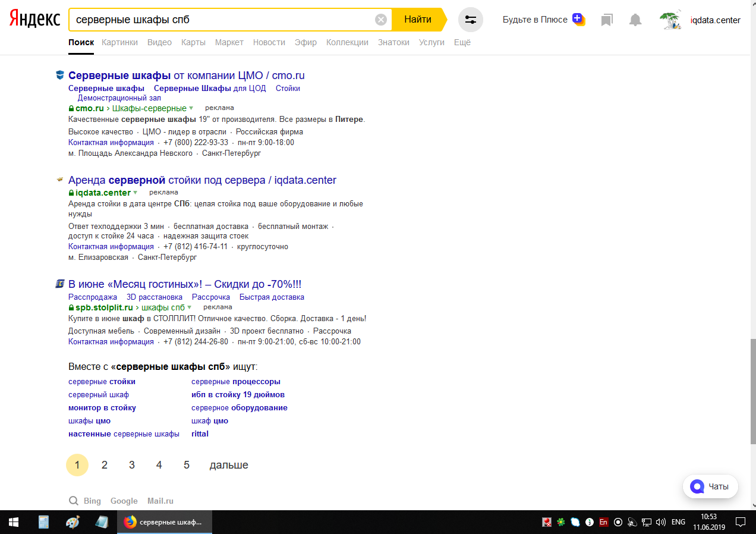Click 'дальше' next page link
Viewport: 756px width, 534px height.
tap(229, 465)
